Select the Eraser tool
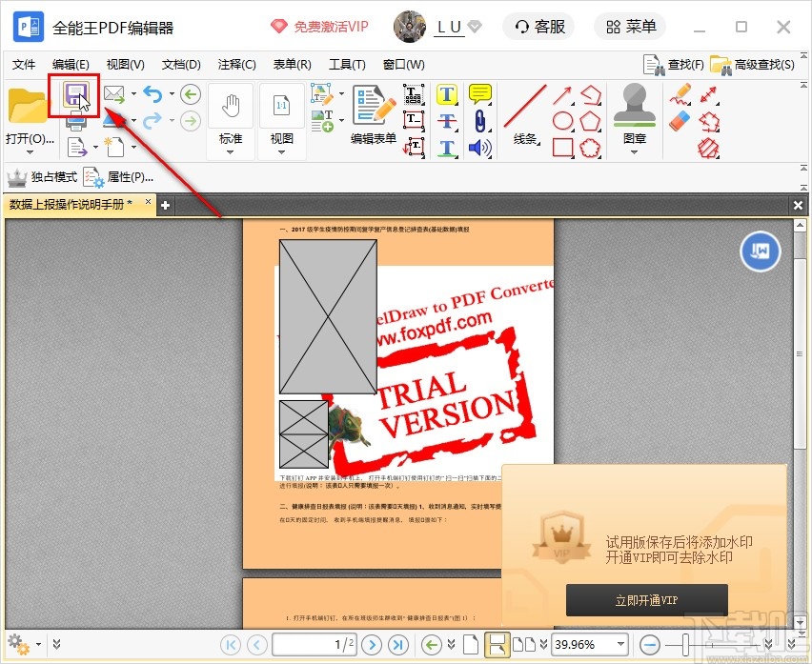 (680, 121)
